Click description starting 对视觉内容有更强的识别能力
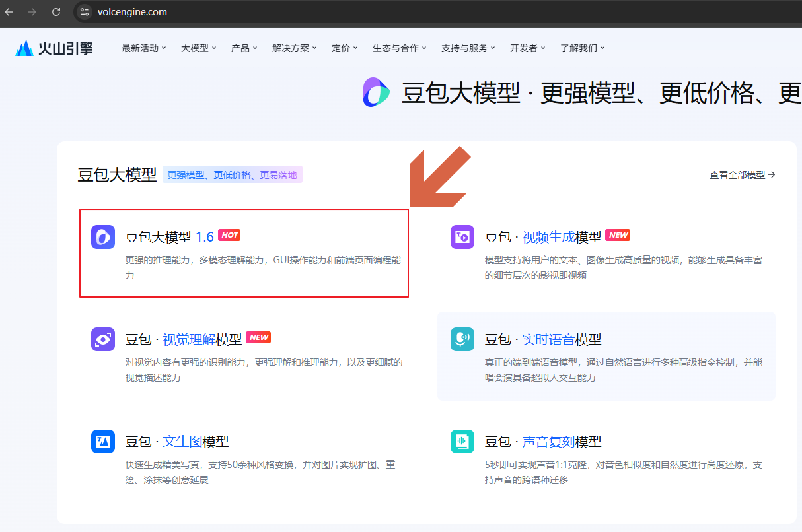Screen dimensions: 802x532 [264, 370]
